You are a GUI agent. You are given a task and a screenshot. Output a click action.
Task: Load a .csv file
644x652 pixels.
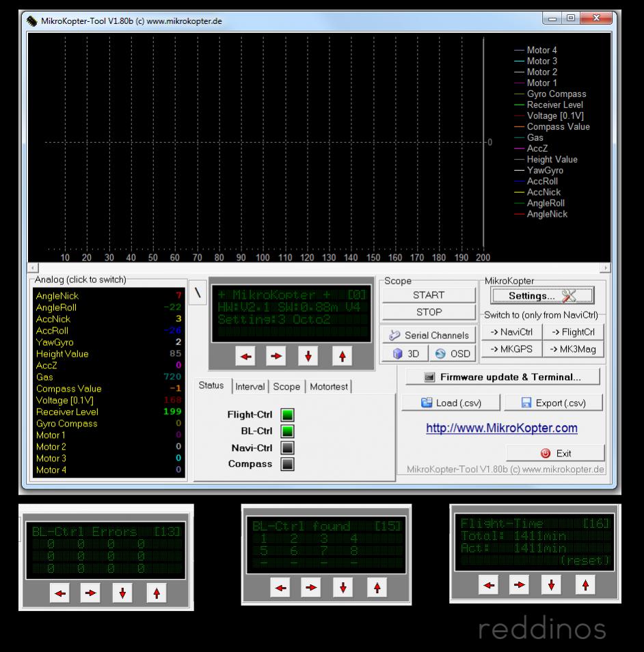pyautogui.click(x=451, y=403)
